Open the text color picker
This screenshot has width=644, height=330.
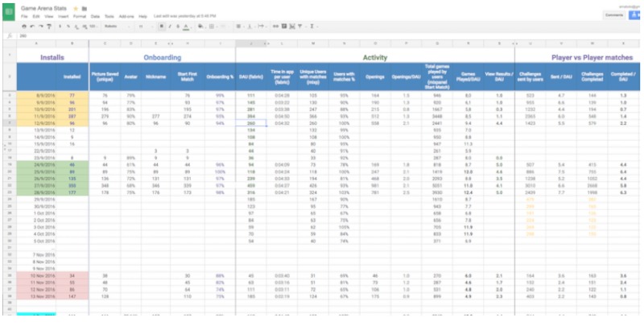coord(187,27)
